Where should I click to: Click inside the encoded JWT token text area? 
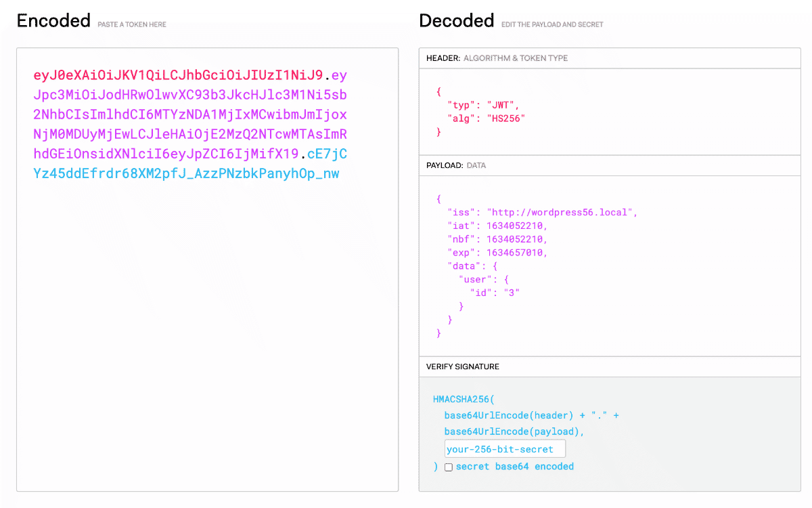point(203,271)
